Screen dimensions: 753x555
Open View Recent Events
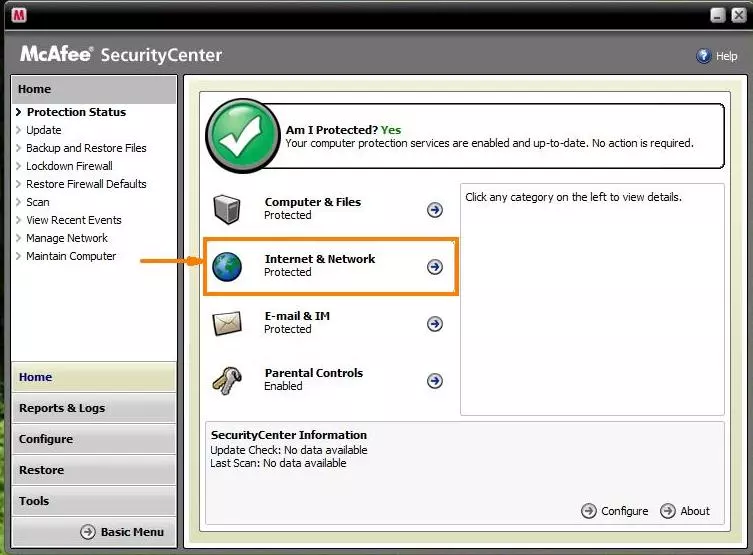[74, 220]
